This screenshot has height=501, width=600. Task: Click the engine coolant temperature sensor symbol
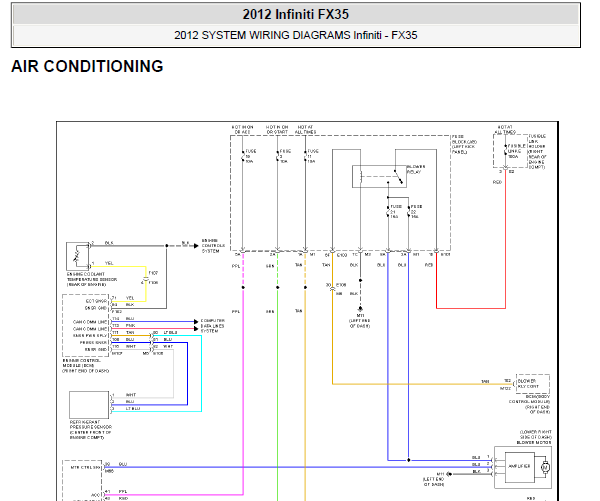(x=77, y=256)
